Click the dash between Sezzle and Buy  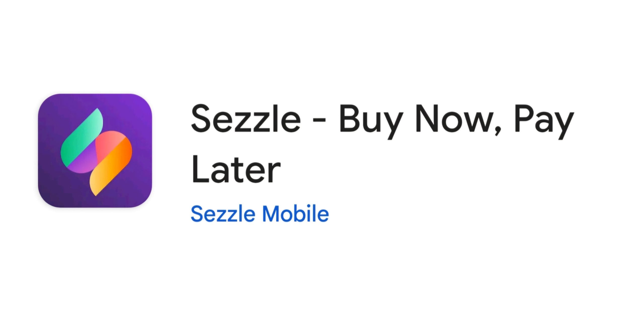click(319, 121)
